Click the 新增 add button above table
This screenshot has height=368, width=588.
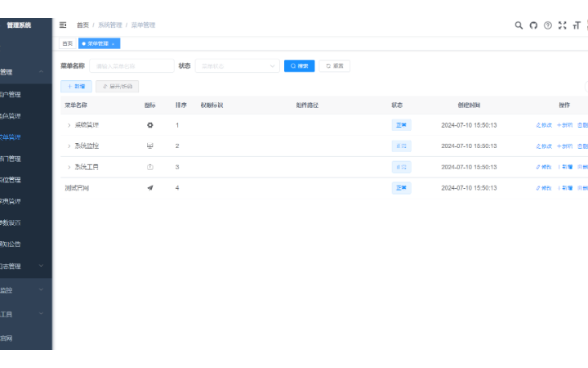[76, 87]
